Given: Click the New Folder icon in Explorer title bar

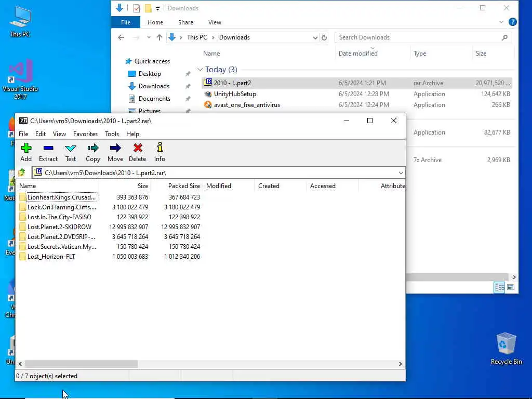Looking at the screenshot, I should point(148,8).
